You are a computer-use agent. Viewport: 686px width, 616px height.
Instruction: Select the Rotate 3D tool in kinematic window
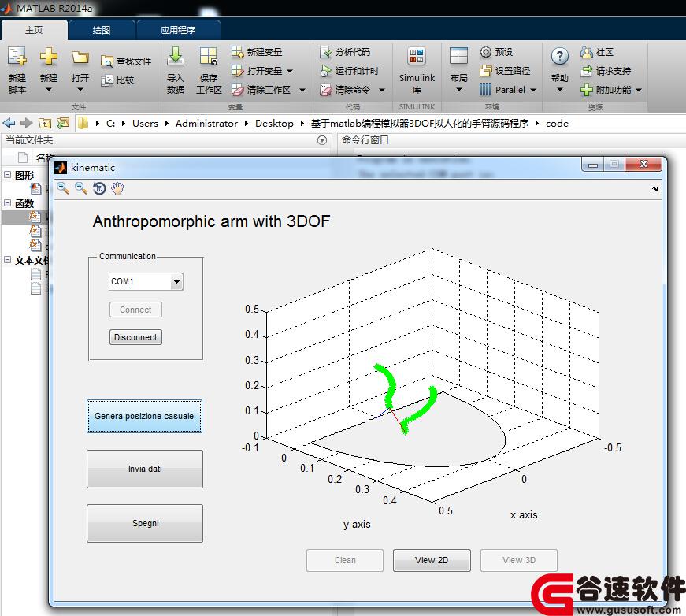pos(99,188)
